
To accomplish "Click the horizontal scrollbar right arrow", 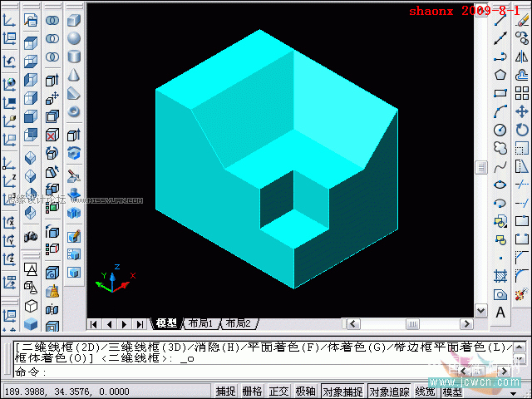I will pos(466,324).
